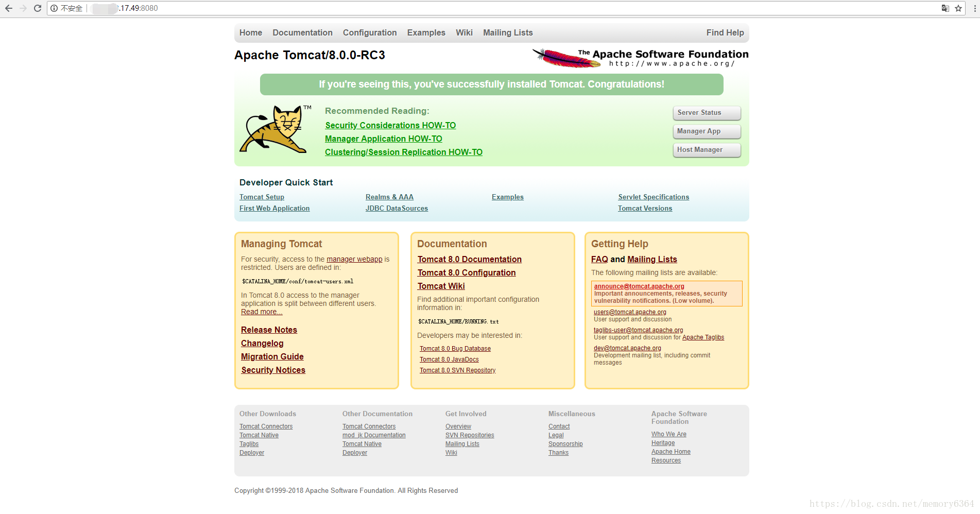Open Taglibs under Other Downloads
The height and width of the screenshot is (514, 980).
pyautogui.click(x=249, y=444)
